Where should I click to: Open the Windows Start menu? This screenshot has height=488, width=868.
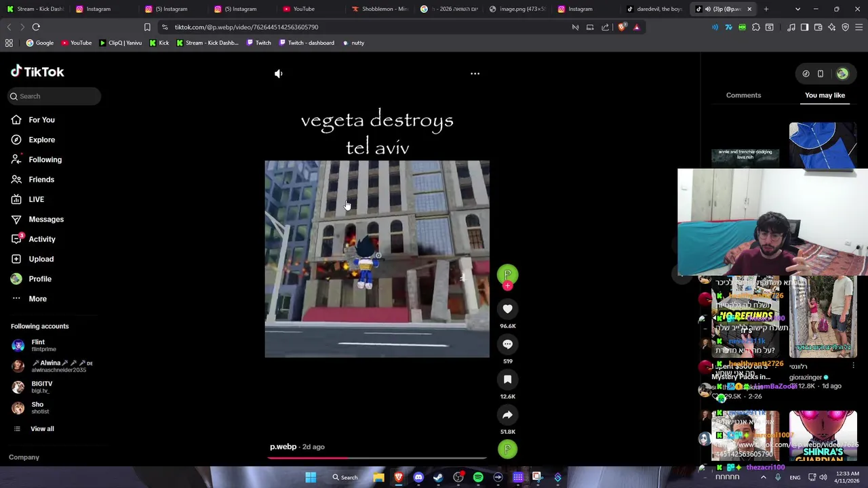[x=311, y=477]
